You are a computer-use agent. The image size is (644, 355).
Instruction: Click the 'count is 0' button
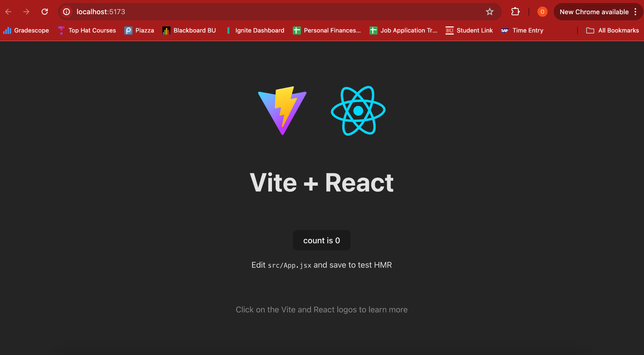(321, 240)
